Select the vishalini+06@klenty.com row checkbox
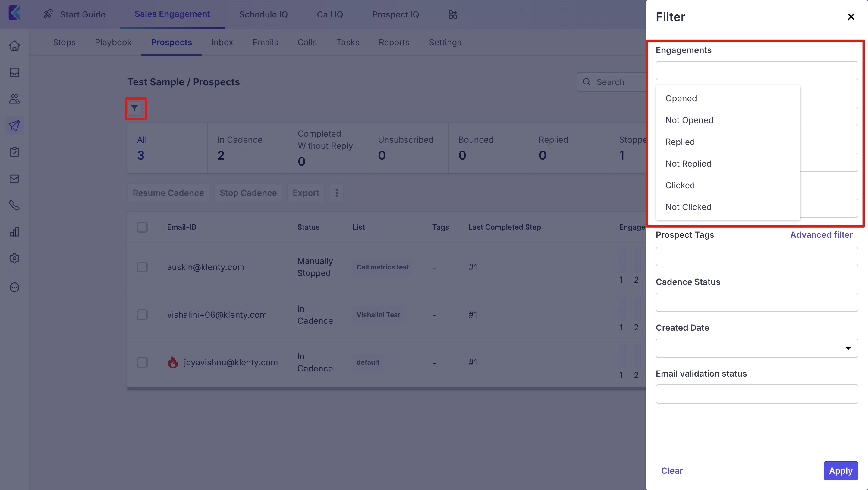The image size is (868, 490). click(x=142, y=315)
